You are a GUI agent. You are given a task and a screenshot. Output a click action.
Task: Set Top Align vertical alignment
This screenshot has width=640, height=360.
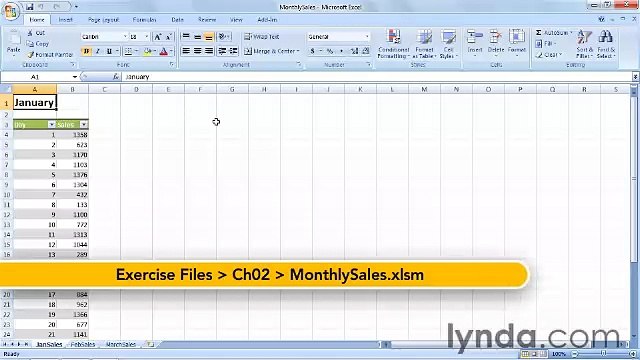click(x=186, y=37)
